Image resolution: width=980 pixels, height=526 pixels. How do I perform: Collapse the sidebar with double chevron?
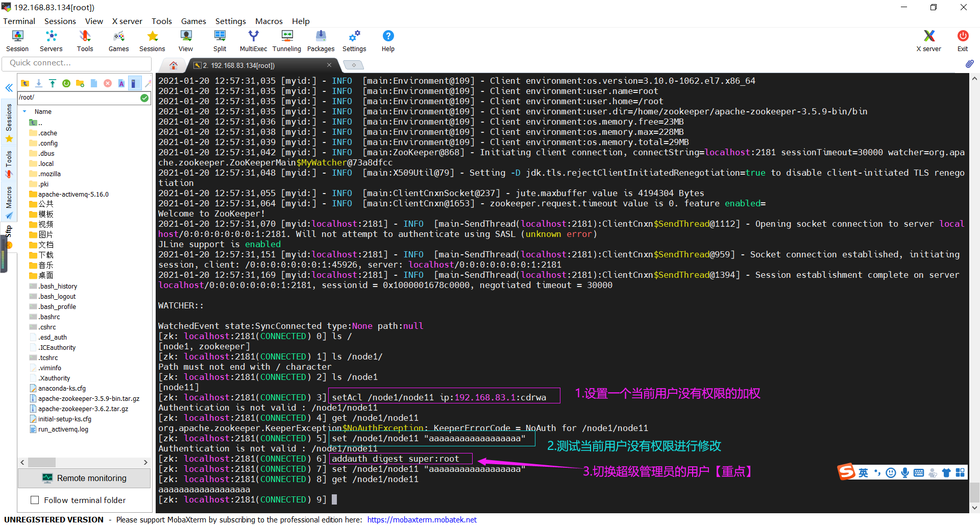[x=9, y=88]
